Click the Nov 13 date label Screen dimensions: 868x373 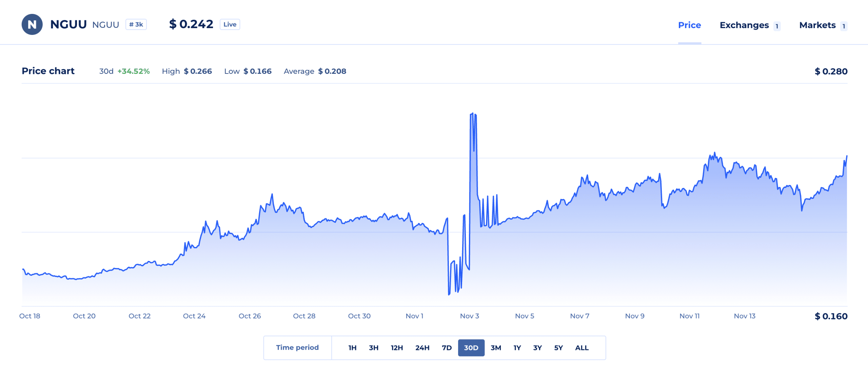pyautogui.click(x=745, y=316)
